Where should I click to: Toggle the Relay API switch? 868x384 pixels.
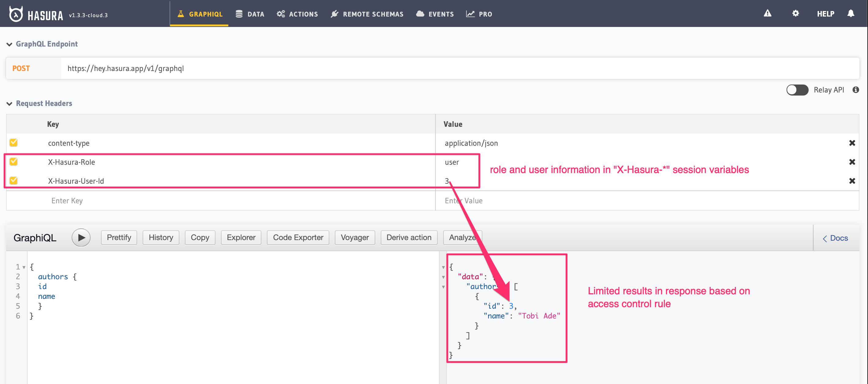[x=797, y=90]
